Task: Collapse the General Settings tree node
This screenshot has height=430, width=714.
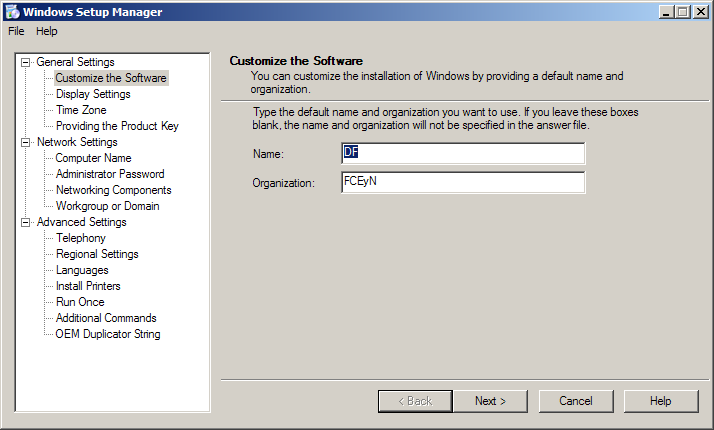Action: (x=26, y=62)
